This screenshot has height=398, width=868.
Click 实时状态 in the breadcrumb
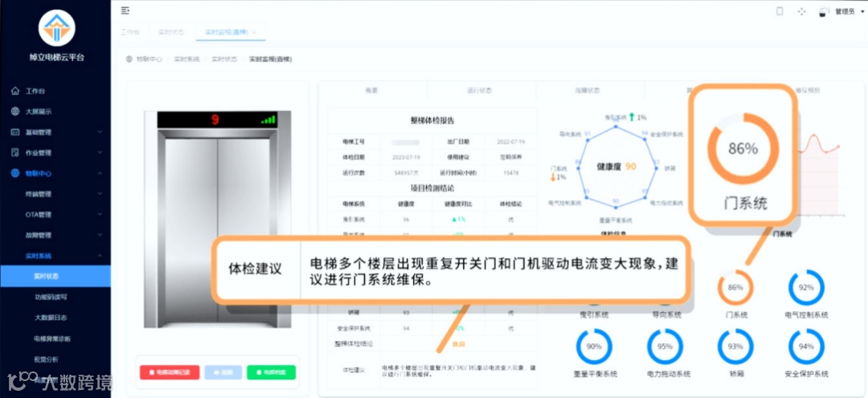coord(224,59)
